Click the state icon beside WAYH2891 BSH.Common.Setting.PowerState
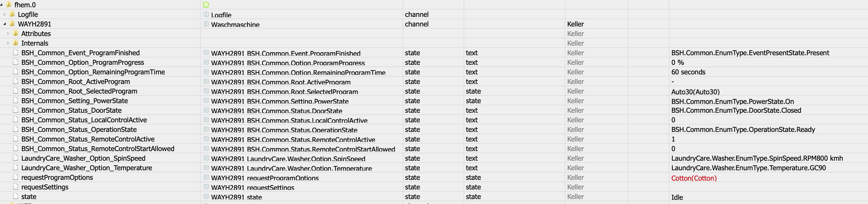 206,100
